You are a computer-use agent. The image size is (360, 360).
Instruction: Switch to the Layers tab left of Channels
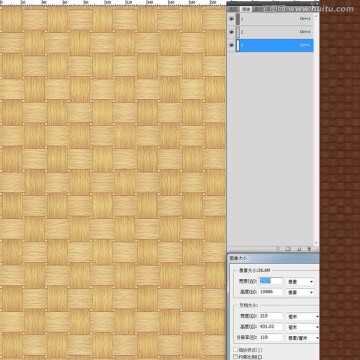[233, 9]
